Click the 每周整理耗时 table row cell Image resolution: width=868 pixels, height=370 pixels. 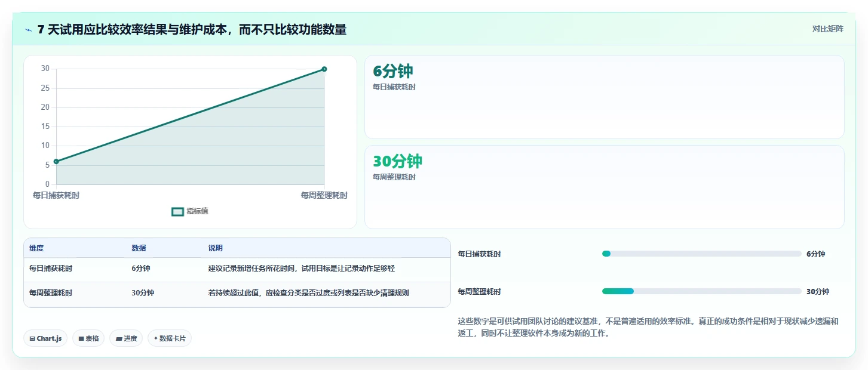51,293
